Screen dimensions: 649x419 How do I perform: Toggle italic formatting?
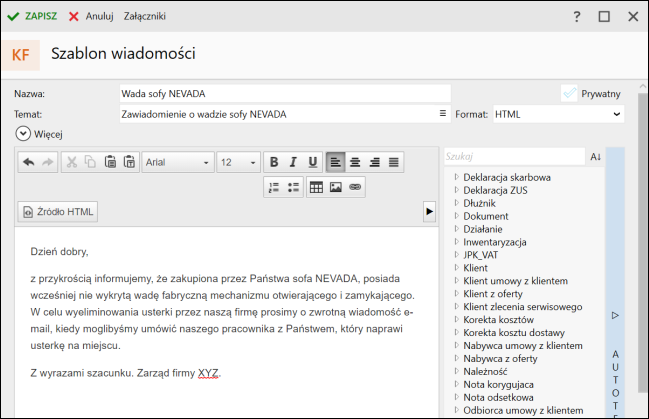293,162
